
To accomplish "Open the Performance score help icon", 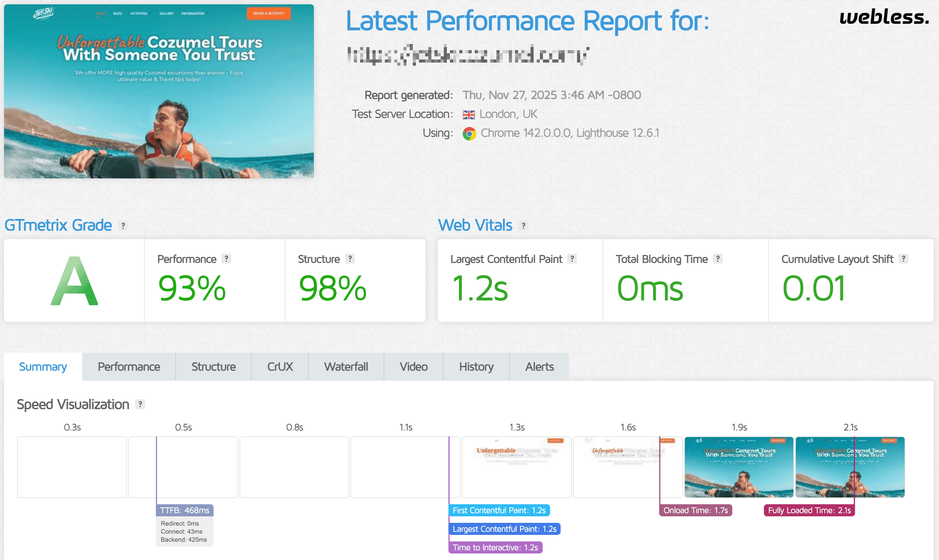I will [226, 259].
